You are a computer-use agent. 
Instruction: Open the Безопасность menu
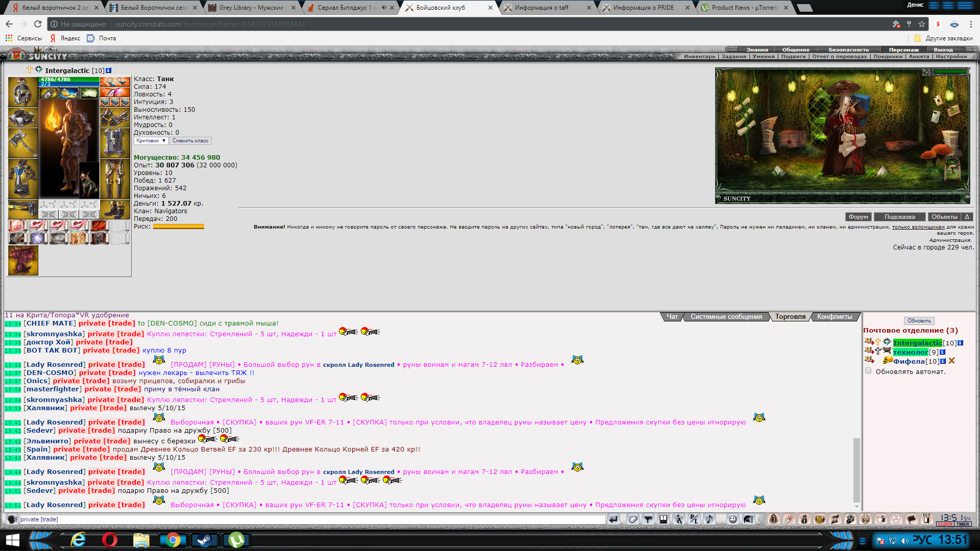point(849,50)
